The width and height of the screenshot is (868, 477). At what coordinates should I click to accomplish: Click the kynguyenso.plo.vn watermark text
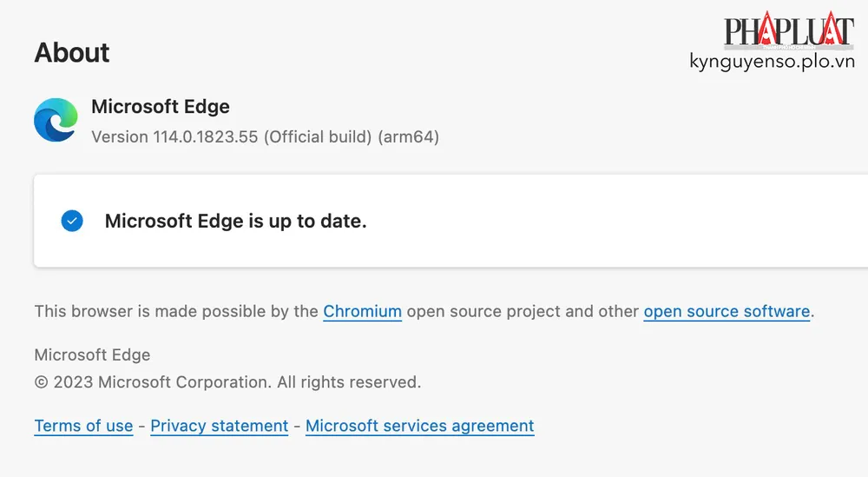click(772, 61)
